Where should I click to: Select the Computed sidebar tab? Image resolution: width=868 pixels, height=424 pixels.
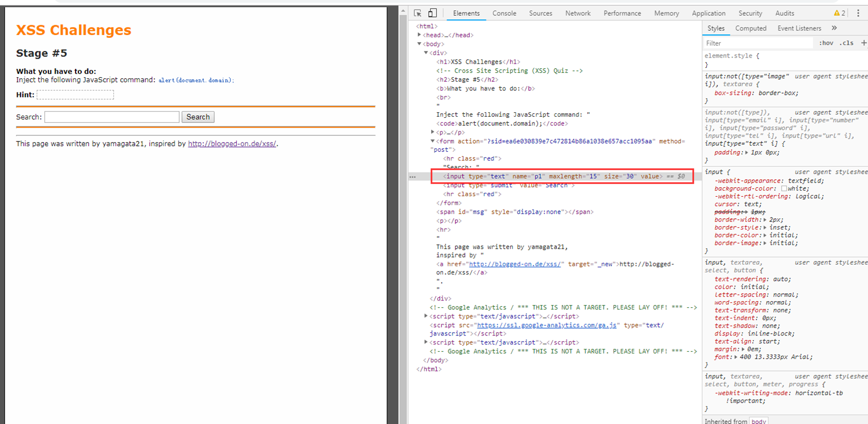751,28
